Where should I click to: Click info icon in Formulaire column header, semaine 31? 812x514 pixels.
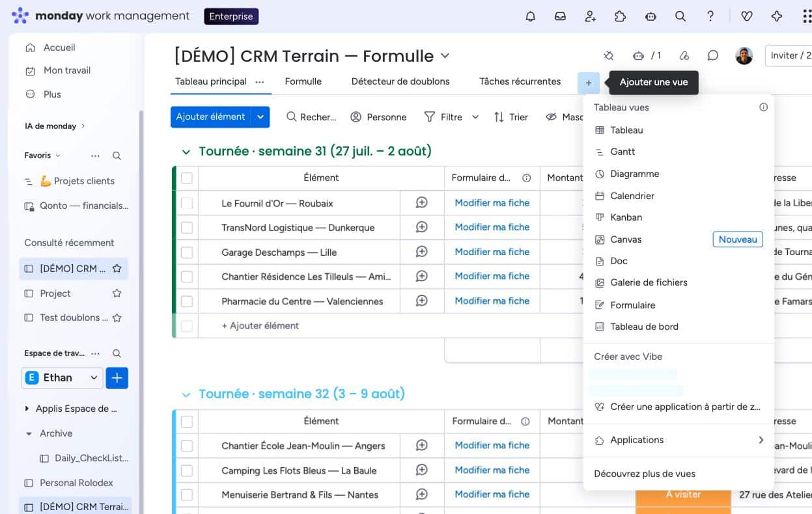pos(527,178)
